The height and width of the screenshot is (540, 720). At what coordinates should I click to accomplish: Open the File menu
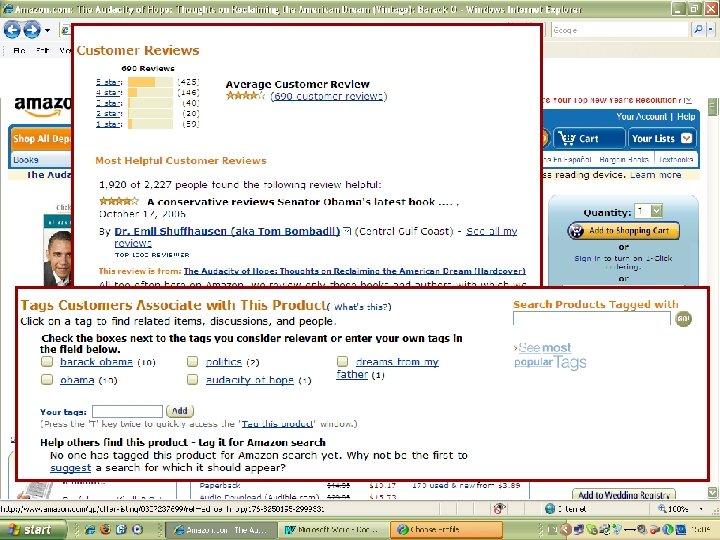19,51
